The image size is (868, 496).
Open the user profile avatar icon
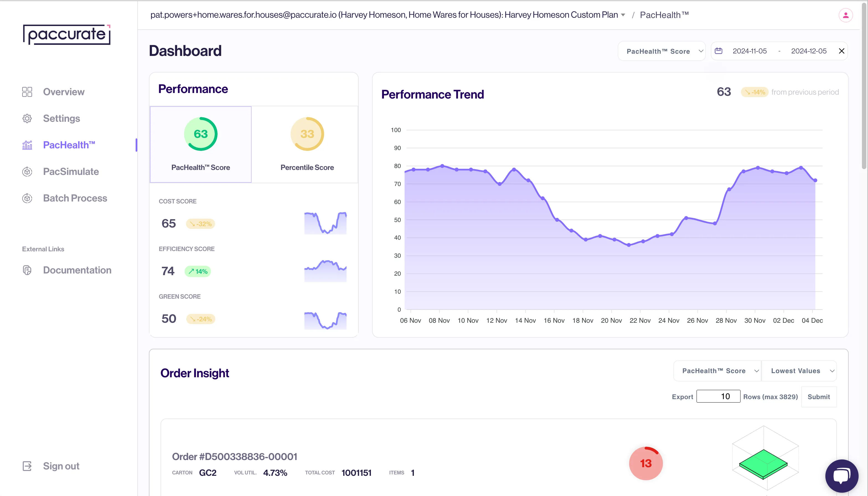[x=846, y=15]
